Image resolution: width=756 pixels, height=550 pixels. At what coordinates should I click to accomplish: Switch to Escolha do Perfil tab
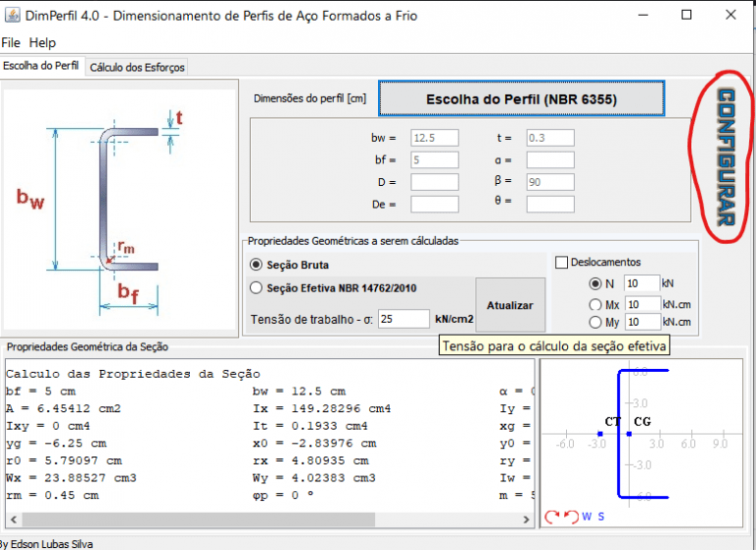point(41,66)
